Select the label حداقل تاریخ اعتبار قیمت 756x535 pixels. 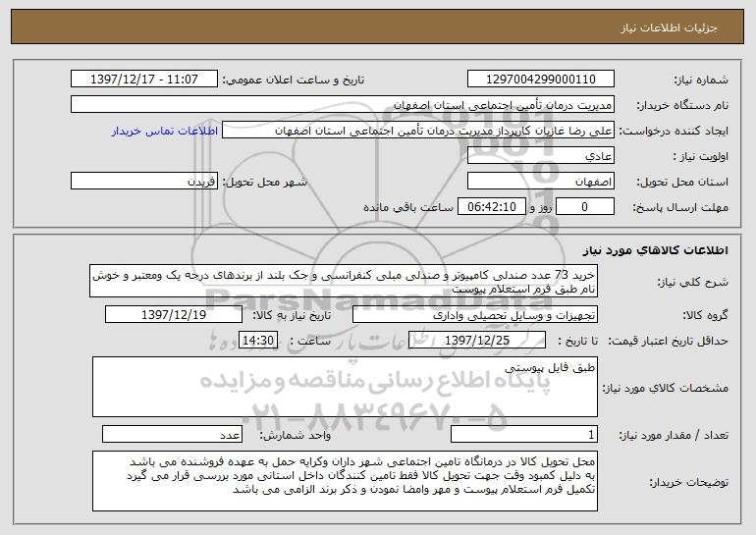click(669, 341)
